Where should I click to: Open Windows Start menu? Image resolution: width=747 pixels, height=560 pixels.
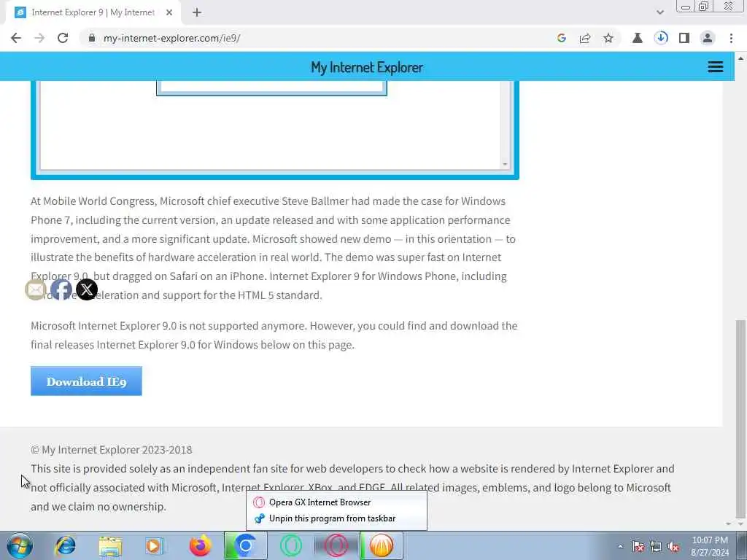point(20,545)
